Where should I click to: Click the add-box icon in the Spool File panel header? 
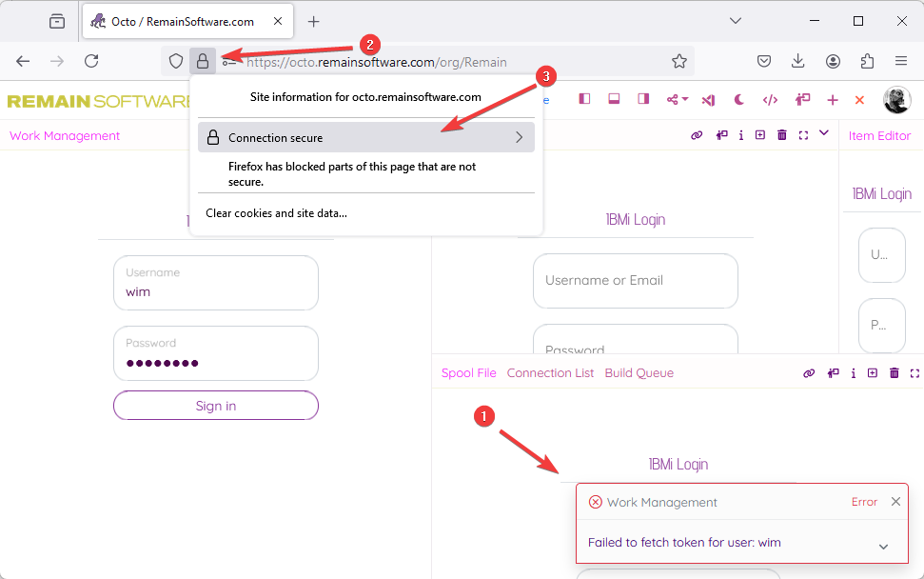(873, 372)
